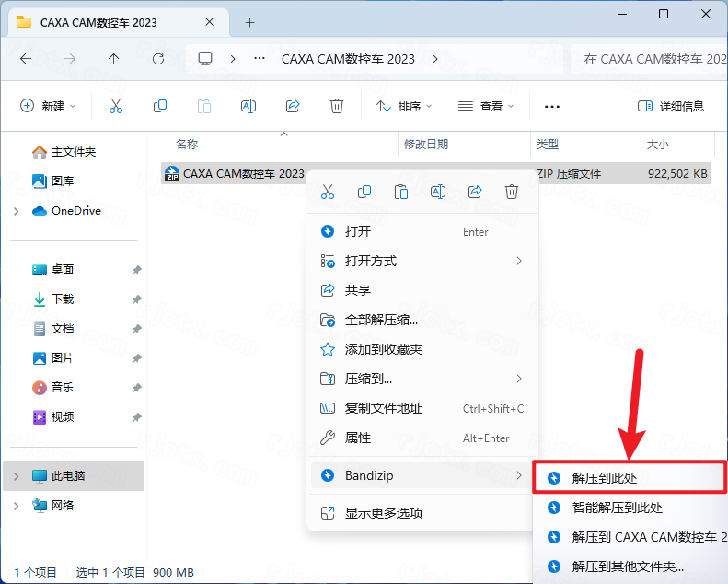Click the cut icon in context menu
The height and width of the screenshot is (584, 728).
[328, 192]
